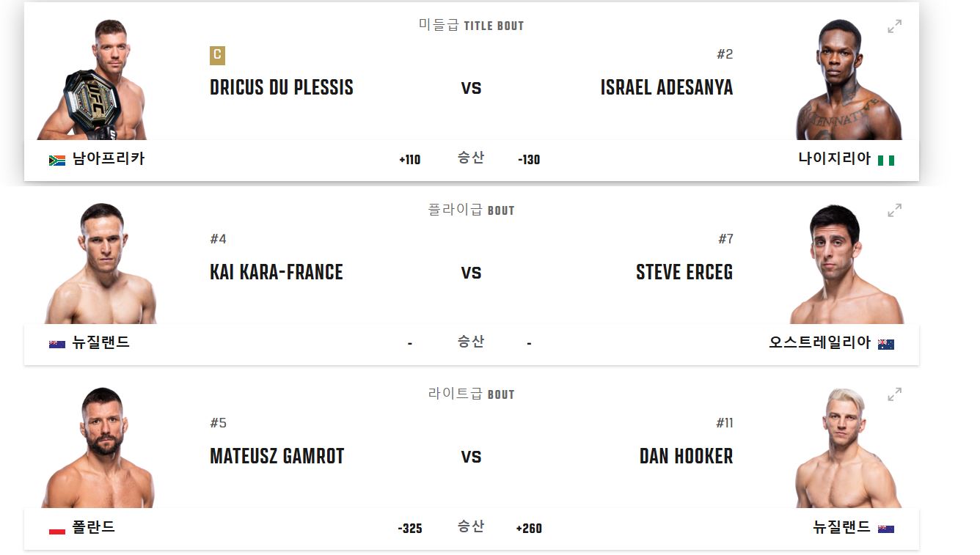
Task: Open Dricus Du Plessis fighter profile
Action: (x=281, y=87)
